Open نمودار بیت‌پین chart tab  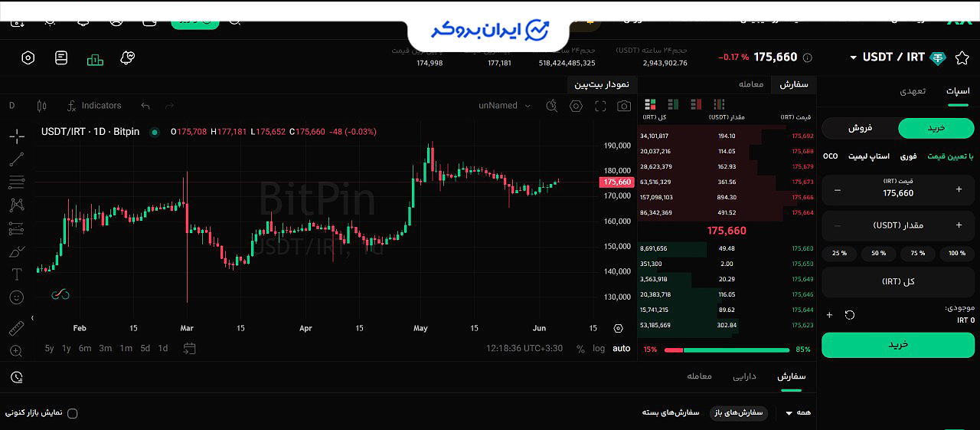(601, 84)
